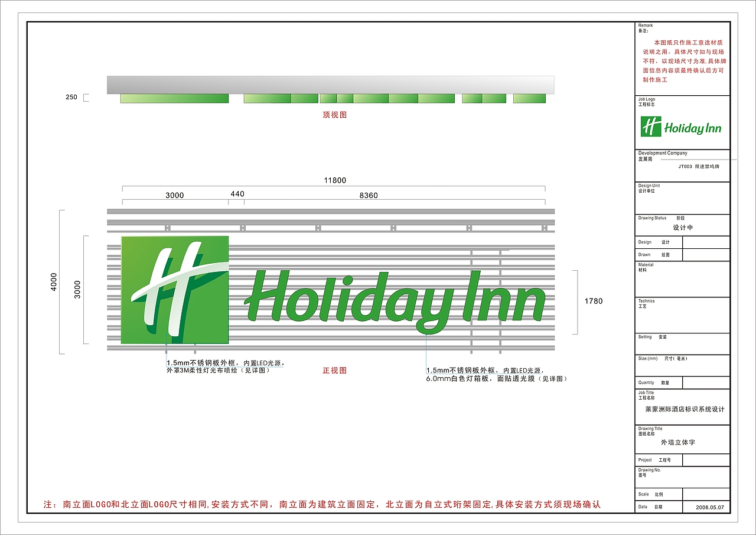This screenshot has width=756, height=535.
Task: Select the 设计中 drawing status value
Action: [x=683, y=228]
